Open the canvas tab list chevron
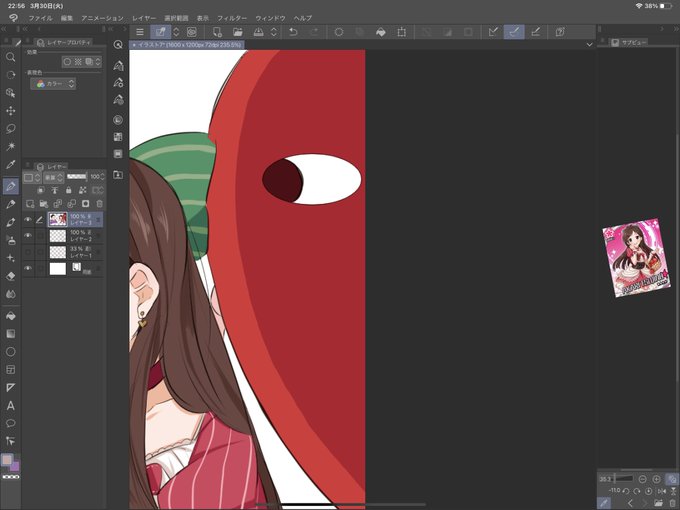This screenshot has width=680, height=510. pos(589,44)
